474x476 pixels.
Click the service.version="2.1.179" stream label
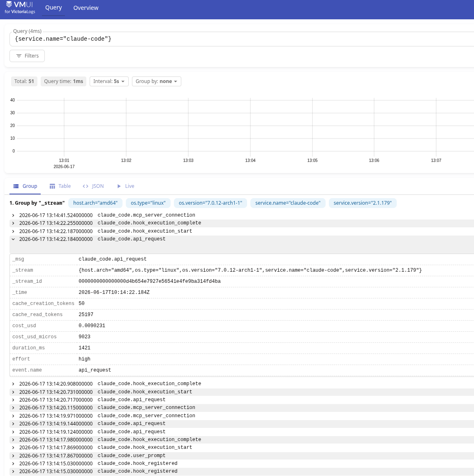[363, 203]
